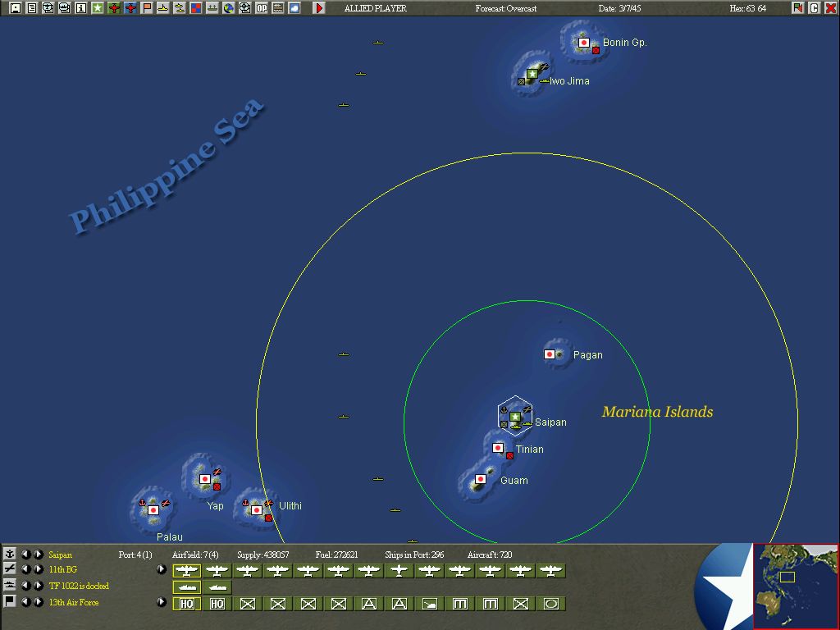Open the 13th Air Force unit

[x=74, y=602]
